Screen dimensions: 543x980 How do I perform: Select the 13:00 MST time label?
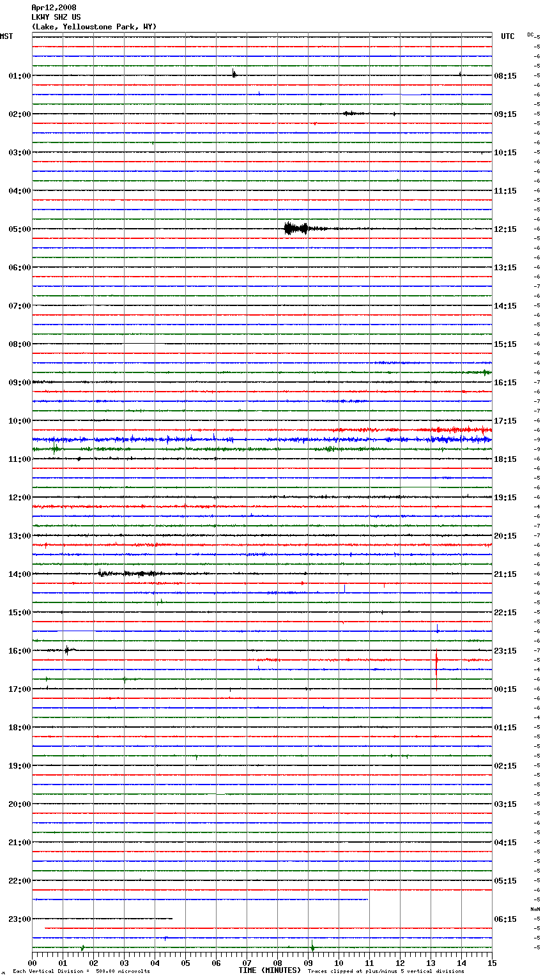point(20,536)
